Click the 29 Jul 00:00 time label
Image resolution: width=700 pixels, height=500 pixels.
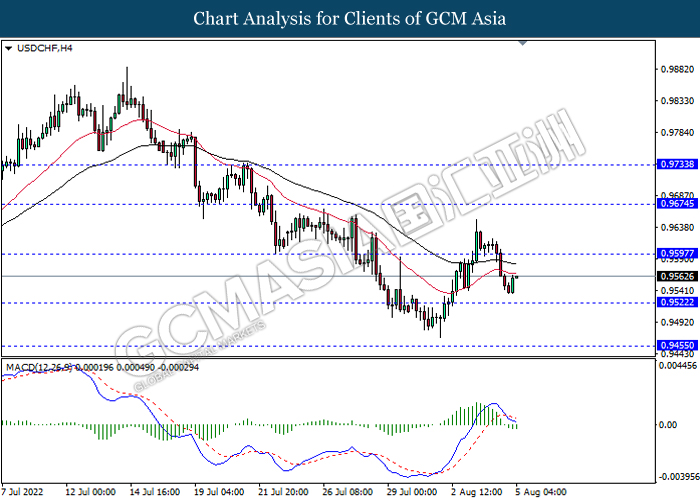click(x=412, y=492)
